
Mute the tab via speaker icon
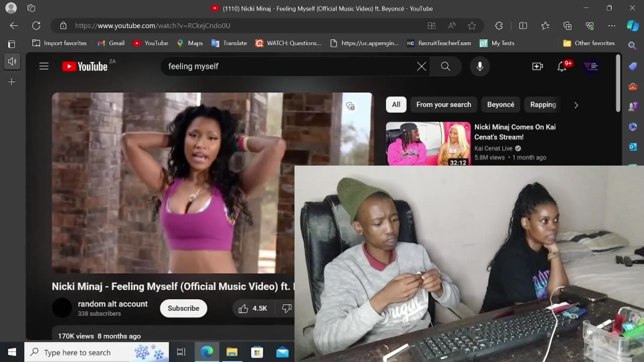click(12, 61)
